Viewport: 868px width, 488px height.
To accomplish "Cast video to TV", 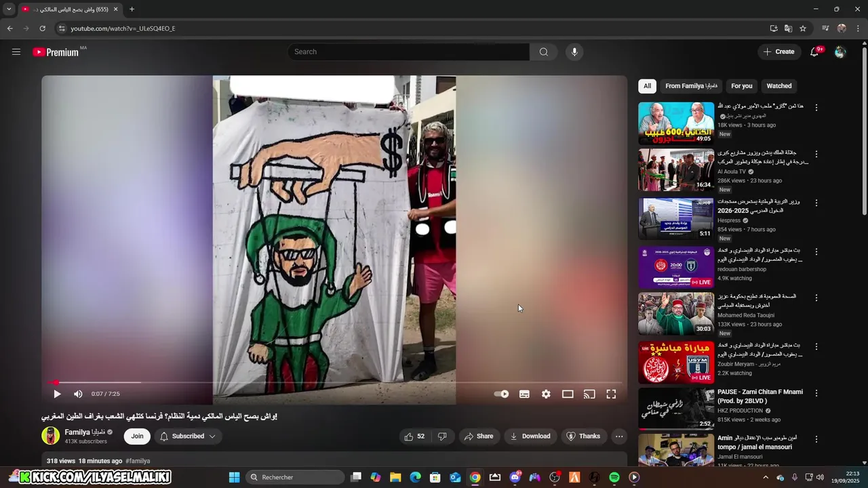I will 589,394.
